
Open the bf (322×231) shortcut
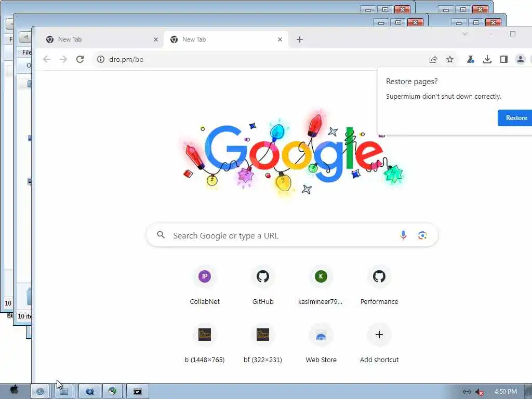tap(263, 343)
